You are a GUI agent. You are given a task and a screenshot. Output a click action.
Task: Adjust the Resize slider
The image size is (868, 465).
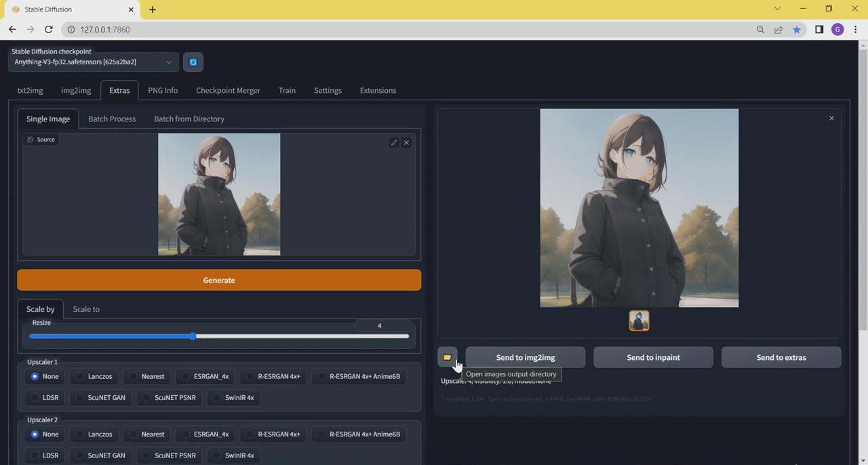click(194, 336)
